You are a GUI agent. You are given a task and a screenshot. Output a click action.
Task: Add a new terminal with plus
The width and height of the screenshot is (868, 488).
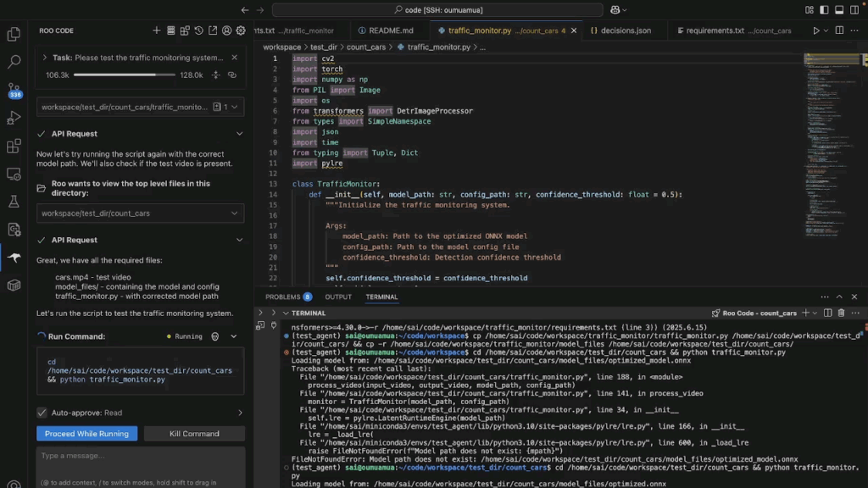pyautogui.click(x=805, y=313)
